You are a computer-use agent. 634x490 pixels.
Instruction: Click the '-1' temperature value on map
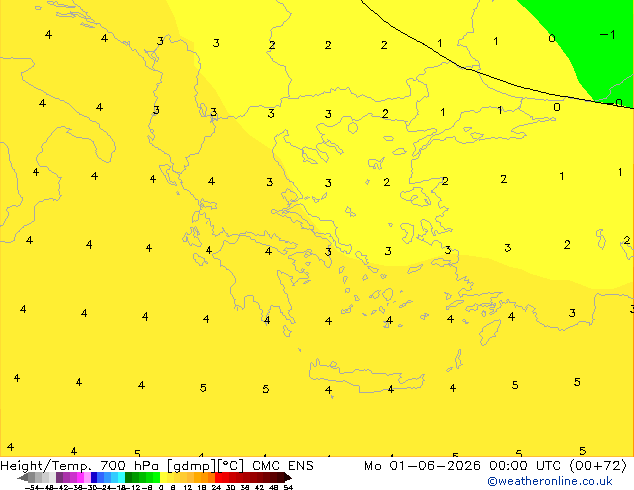coord(607,35)
